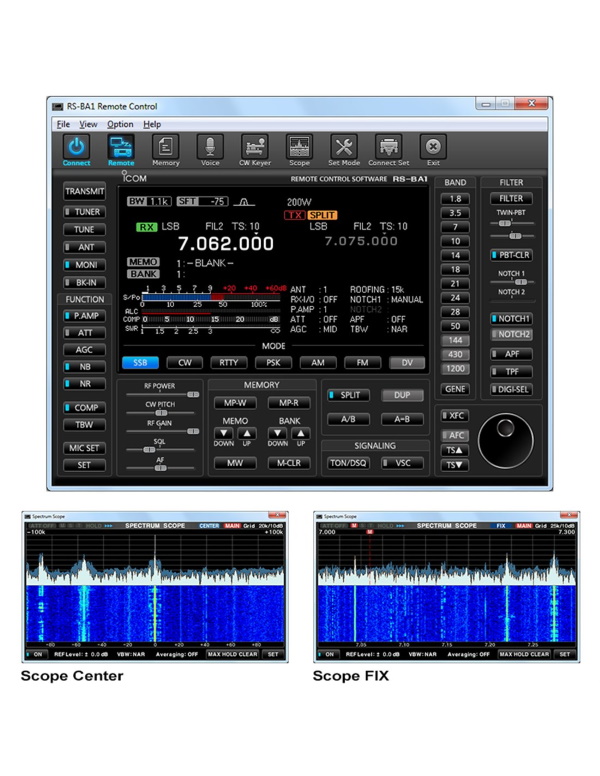Open the Memory toolbar icon
The width and height of the screenshot is (600, 776).
(165, 147)
